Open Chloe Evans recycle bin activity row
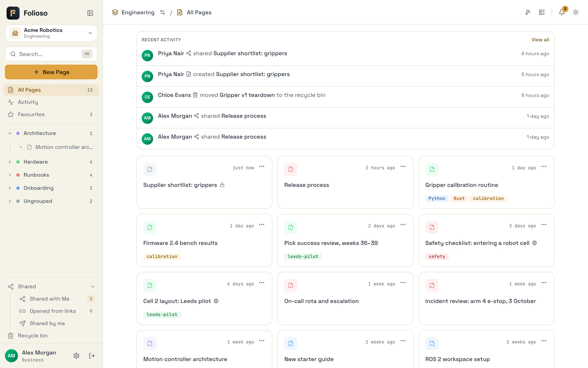Screen dimensions: 588x368 345,97
